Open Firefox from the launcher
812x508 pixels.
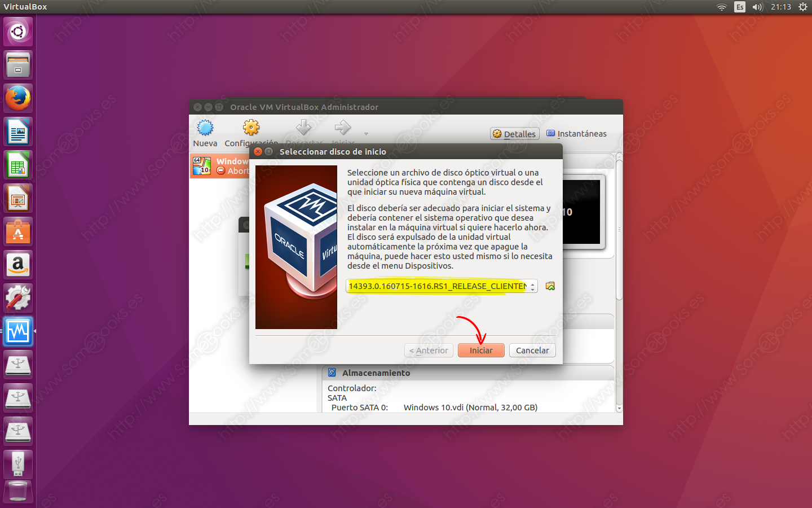coord(18,98)
